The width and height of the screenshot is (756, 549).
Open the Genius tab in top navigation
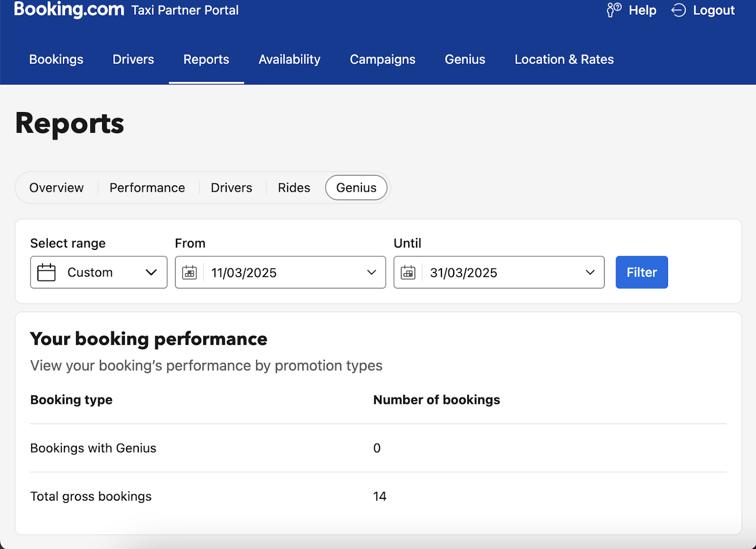point(465,60)
